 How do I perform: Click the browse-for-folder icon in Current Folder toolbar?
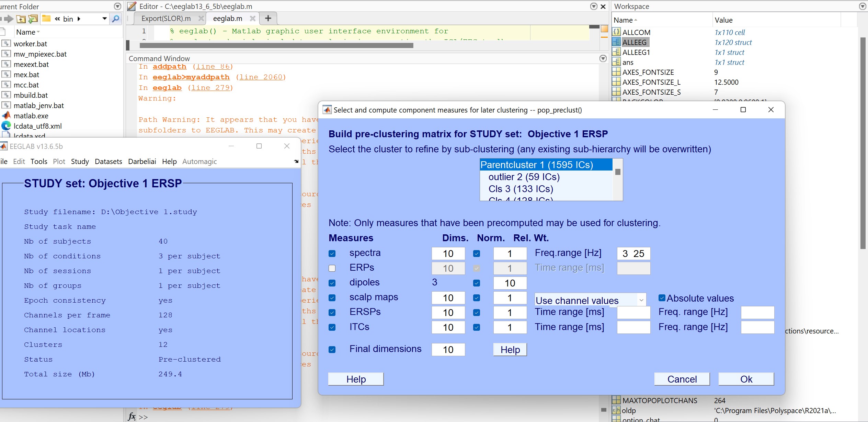click(x=33, y=19)
